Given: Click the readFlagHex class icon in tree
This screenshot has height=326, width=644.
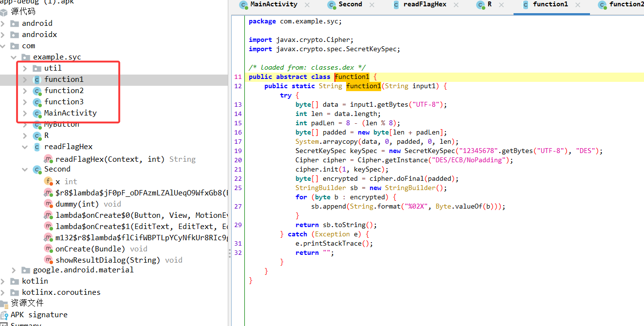Looking at the screenshot, I should point(37,147).
